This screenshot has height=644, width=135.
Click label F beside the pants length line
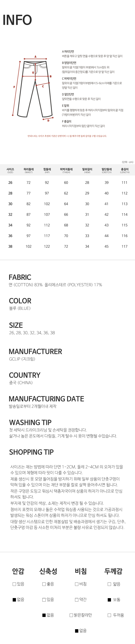point(14,87)
